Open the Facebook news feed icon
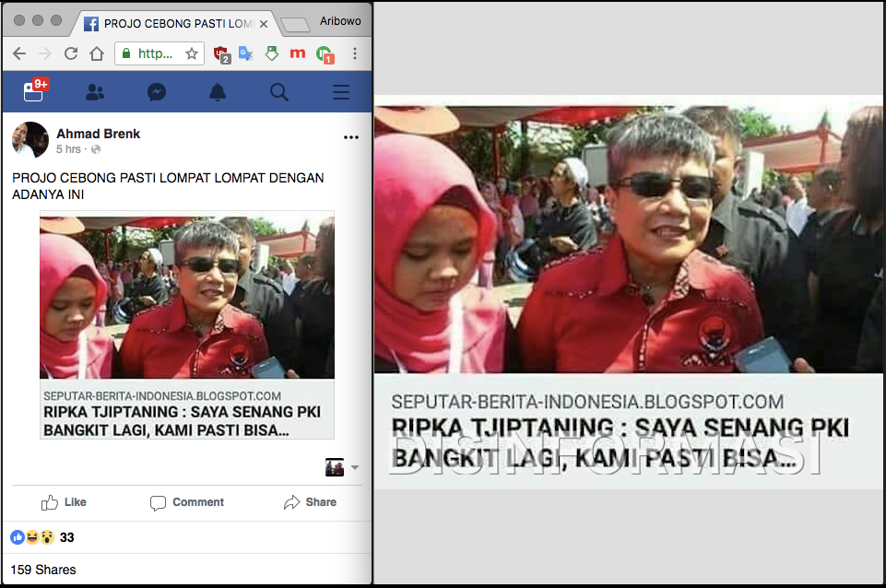This screenshot has height=588, width=886. click(x=34, y=92)
